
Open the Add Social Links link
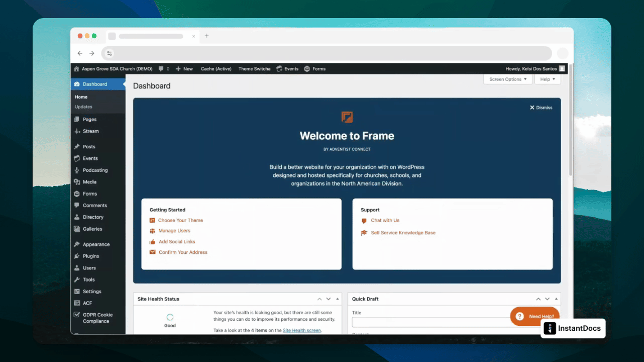[177, 242]
